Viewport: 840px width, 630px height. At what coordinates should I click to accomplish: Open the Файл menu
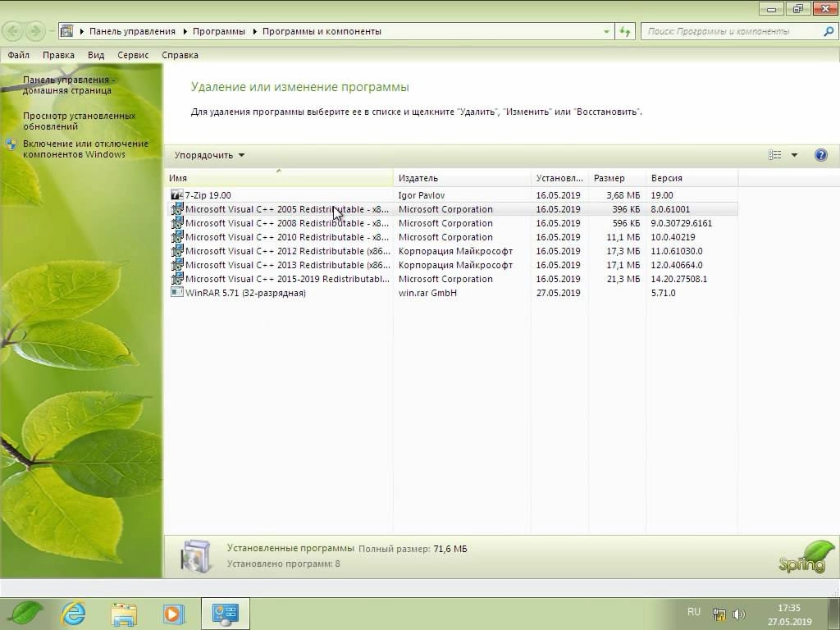pyautogui.click(x=18, y=55)
